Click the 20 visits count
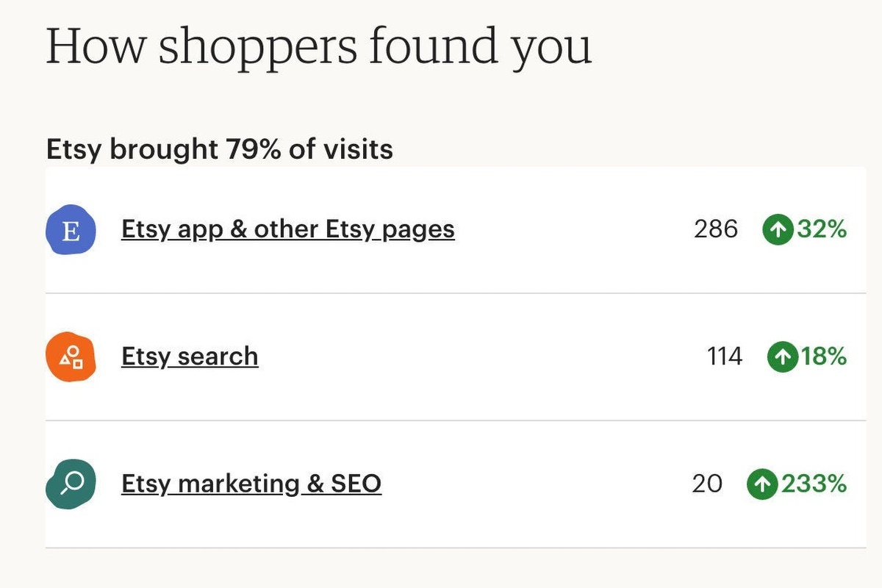The image size is (882, 588). coord(707,484)
